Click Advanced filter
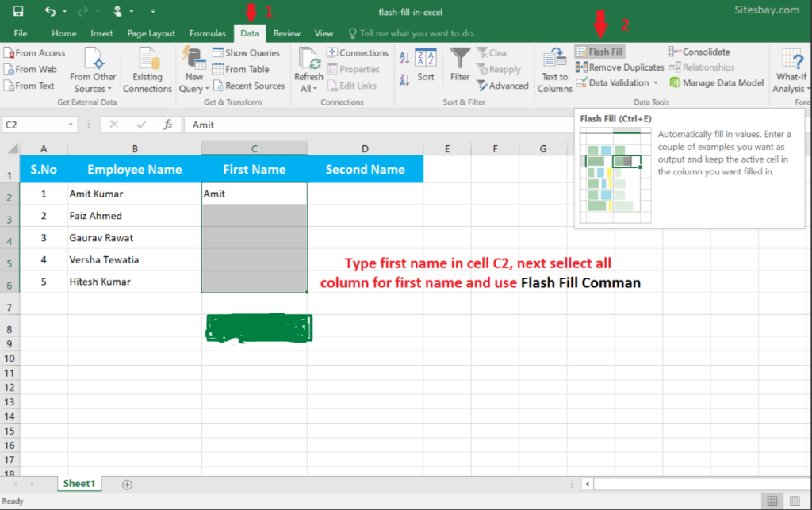The width and height of the screenshot is (812, 510). click(x=503, y=86)
